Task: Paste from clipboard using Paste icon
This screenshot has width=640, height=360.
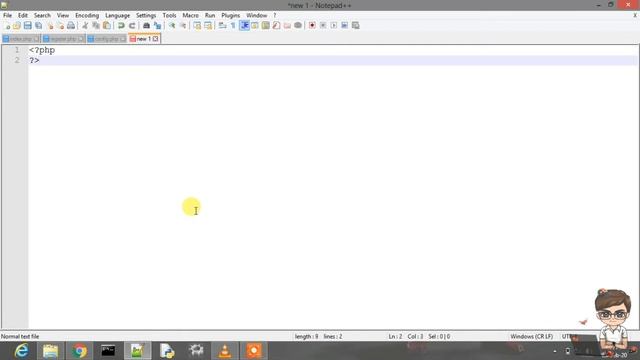Action: pyautogui.click(x=107, y=25)
